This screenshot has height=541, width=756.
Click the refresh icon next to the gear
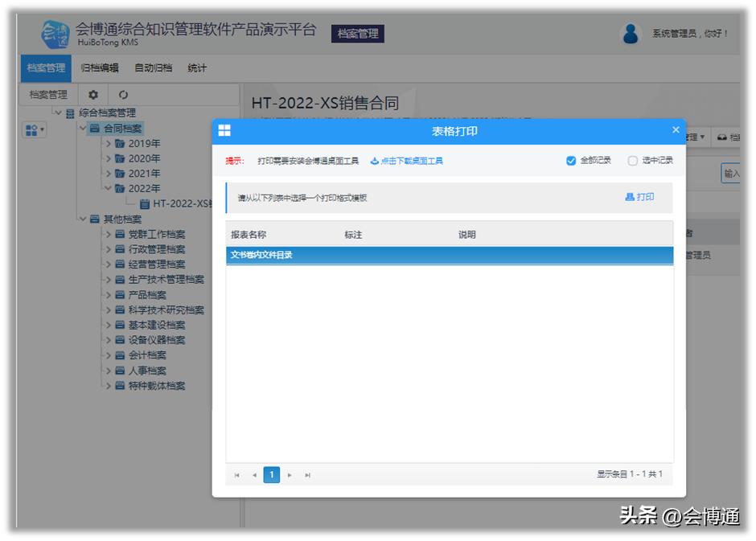(x=125, y=95)
